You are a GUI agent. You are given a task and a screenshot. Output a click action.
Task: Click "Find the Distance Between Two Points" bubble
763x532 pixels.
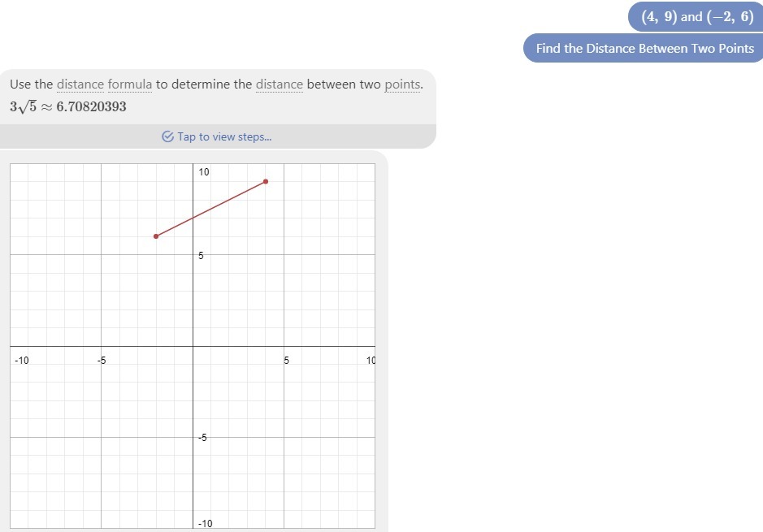click(644, 48)
